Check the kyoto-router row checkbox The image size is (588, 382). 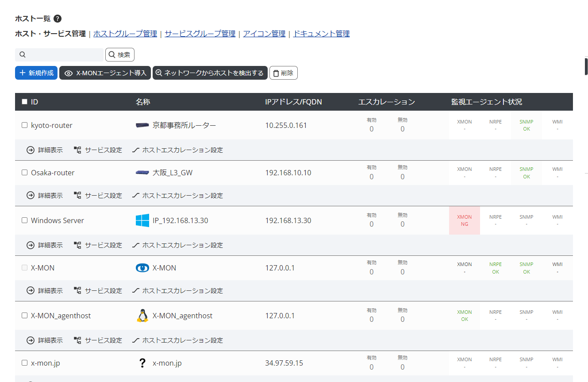click(x=24, y=125)
